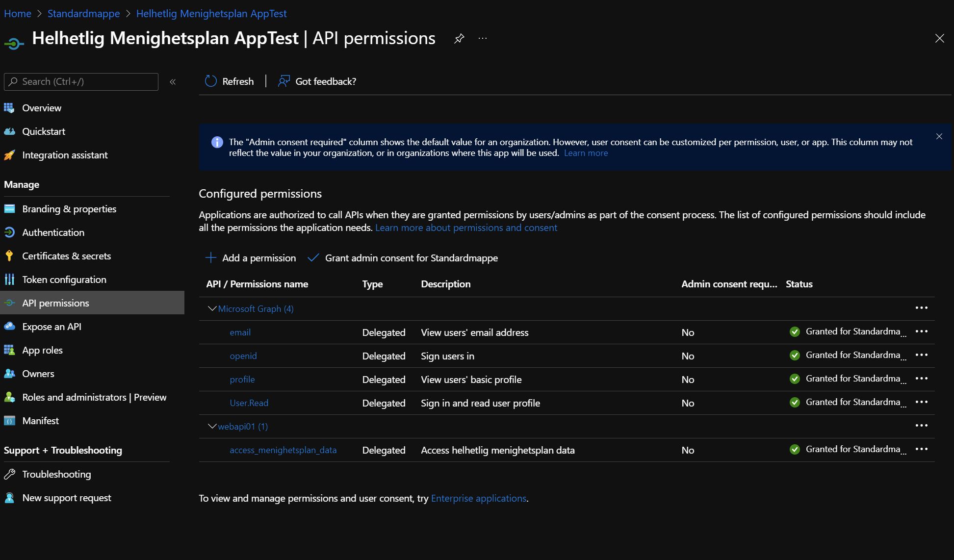954x560 pixels.
Task: Open App roles via its sidebar icon
Action: pos(9,350)
